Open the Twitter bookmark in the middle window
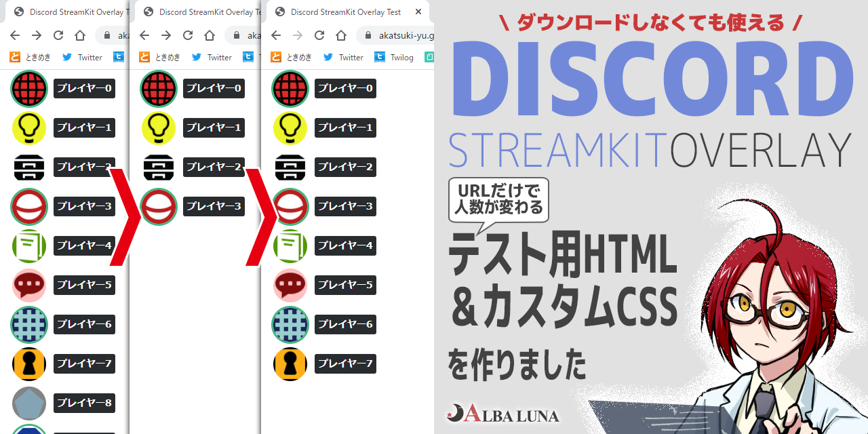This screenshot has width=868, height=434. [x=212, y=57]
